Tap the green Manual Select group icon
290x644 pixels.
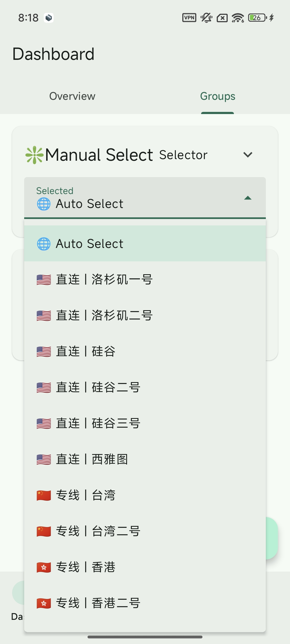34,155
